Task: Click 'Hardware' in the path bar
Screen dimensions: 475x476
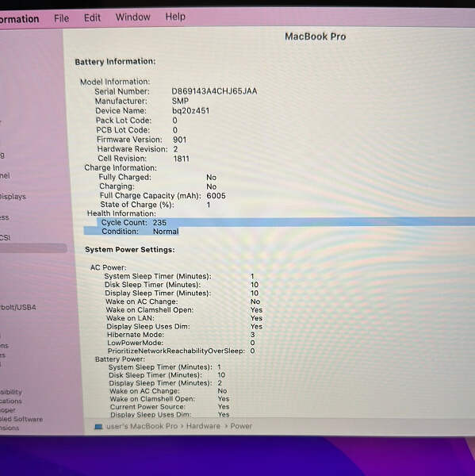Action: tap(203, 426)
